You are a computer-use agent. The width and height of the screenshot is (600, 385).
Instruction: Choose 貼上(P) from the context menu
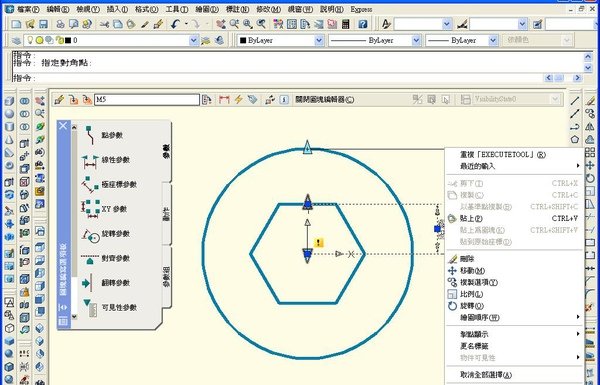[514, 219]
